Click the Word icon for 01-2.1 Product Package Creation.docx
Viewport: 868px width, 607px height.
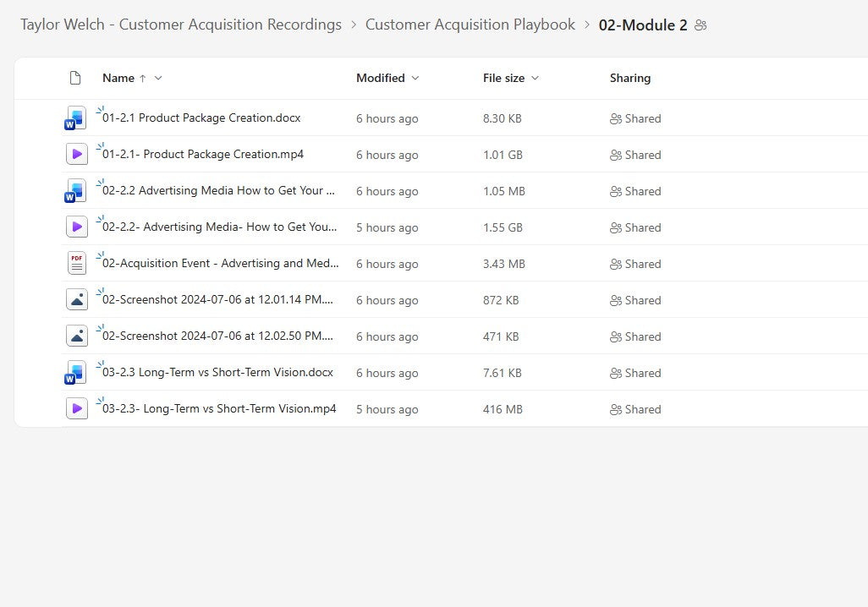[x=76, y=118]
